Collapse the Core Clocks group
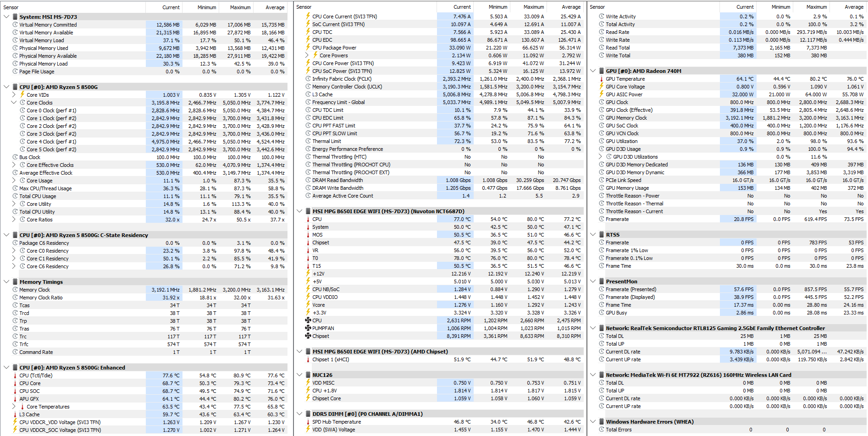 pyautogui.click(x=14, y=103)
